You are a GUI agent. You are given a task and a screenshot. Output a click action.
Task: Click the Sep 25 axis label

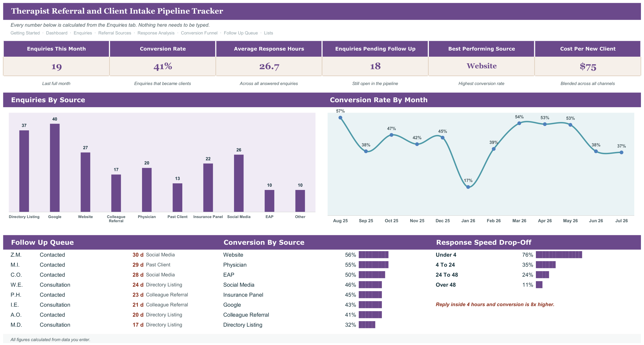(366, 221)
